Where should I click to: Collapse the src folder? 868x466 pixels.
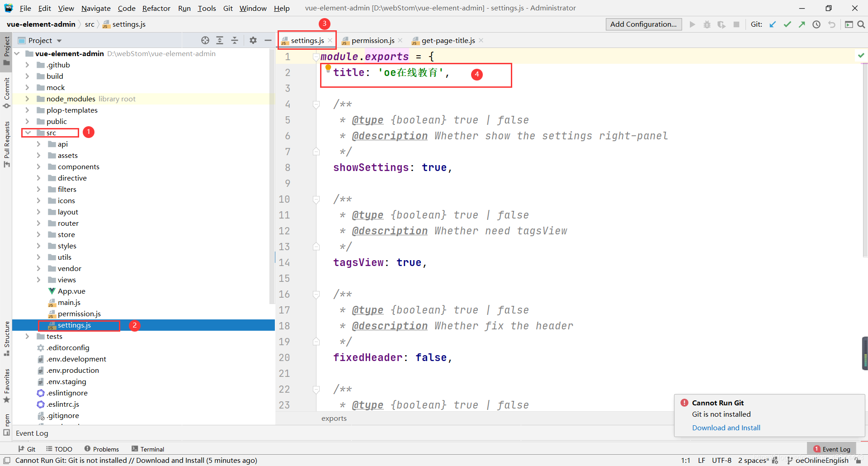click(x=28, y=133)
